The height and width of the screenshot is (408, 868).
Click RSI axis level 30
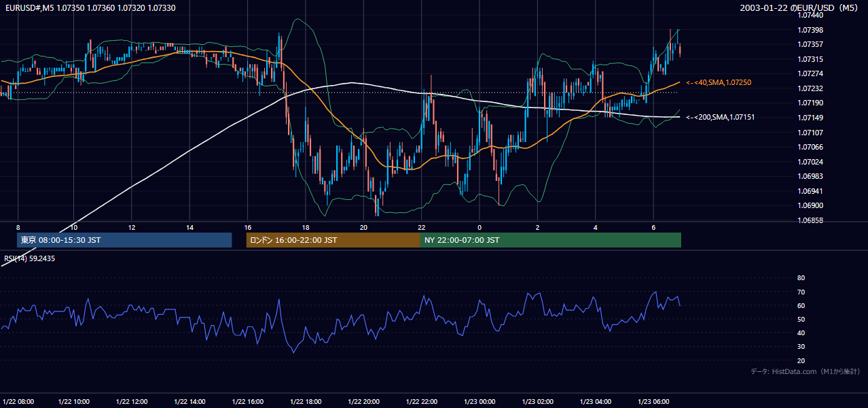click(x=801, y=347)
